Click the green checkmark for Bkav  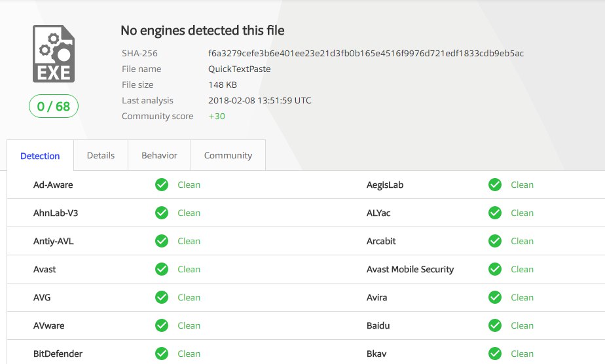(x=495, y=354)
